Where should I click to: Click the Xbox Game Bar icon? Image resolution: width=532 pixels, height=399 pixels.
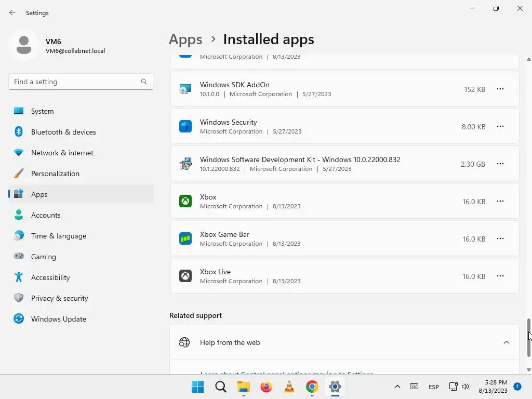(185, 238)
